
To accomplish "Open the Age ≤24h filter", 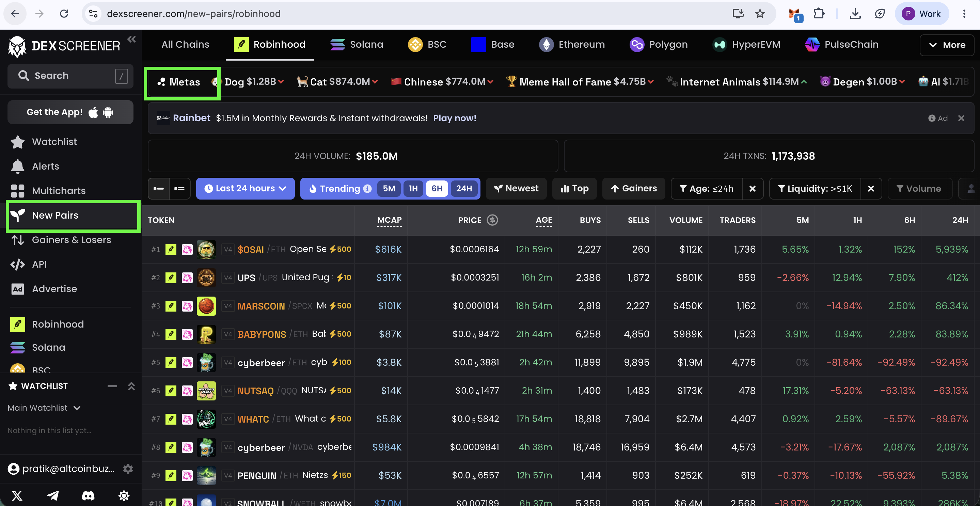I will (707, 189).
